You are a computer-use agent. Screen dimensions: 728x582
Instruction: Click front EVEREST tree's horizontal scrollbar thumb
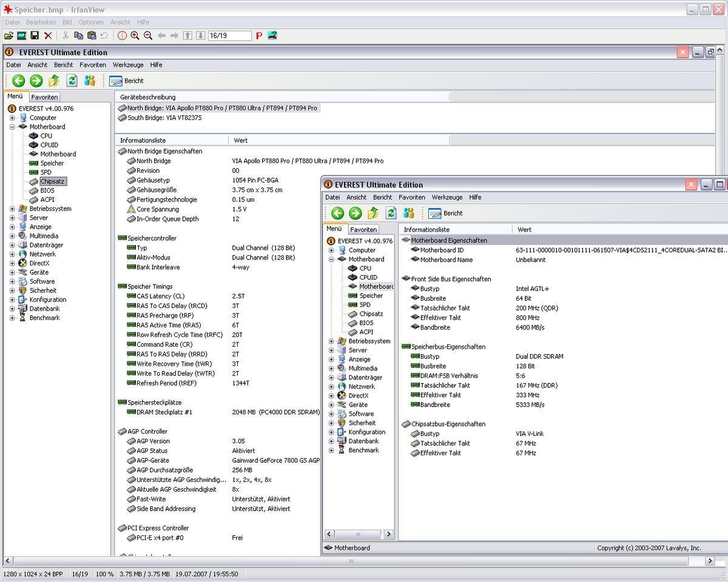pos(358,534)
